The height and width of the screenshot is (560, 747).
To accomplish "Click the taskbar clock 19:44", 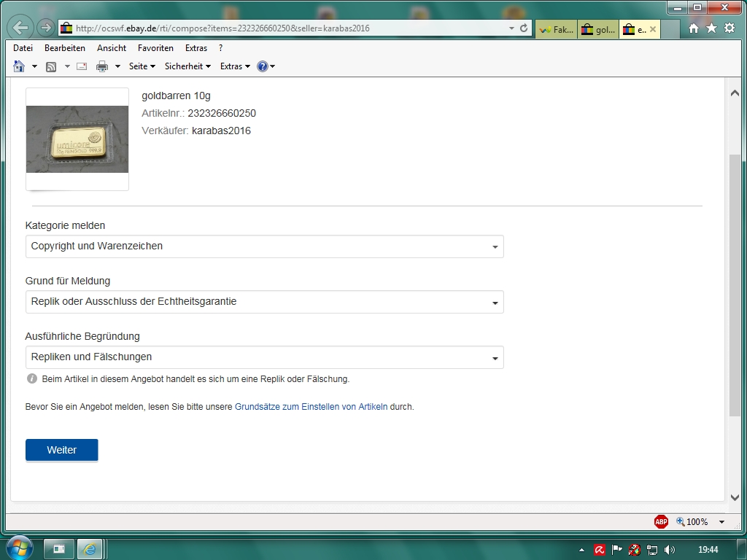I will [708, 550].
